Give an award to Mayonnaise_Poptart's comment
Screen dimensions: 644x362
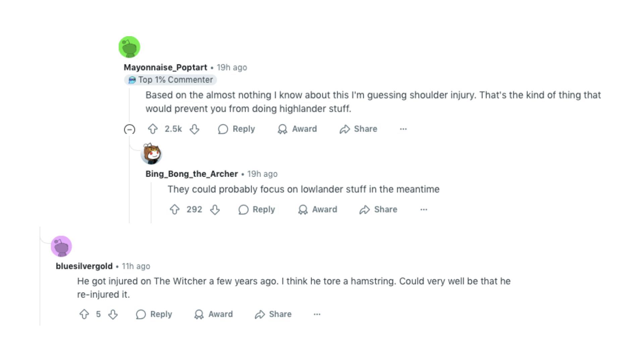297,129
